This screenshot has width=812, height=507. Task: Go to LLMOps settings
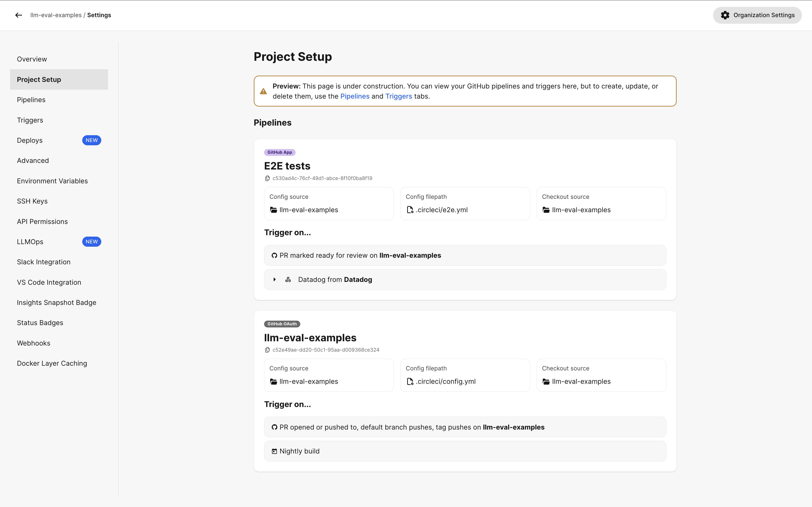pos(30,242)
